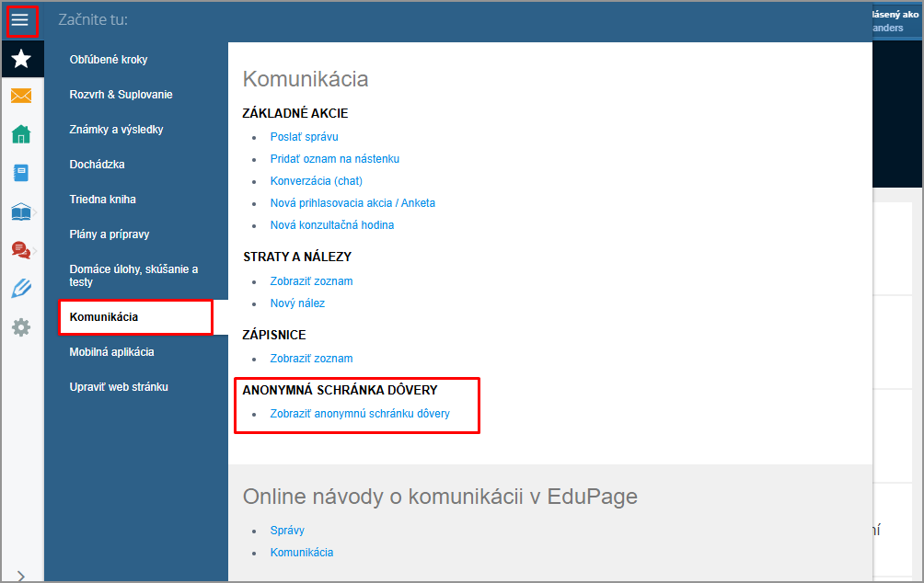Select the star favorites icon
The height and width of the screenshot is (583, 924).
point(21,58)
